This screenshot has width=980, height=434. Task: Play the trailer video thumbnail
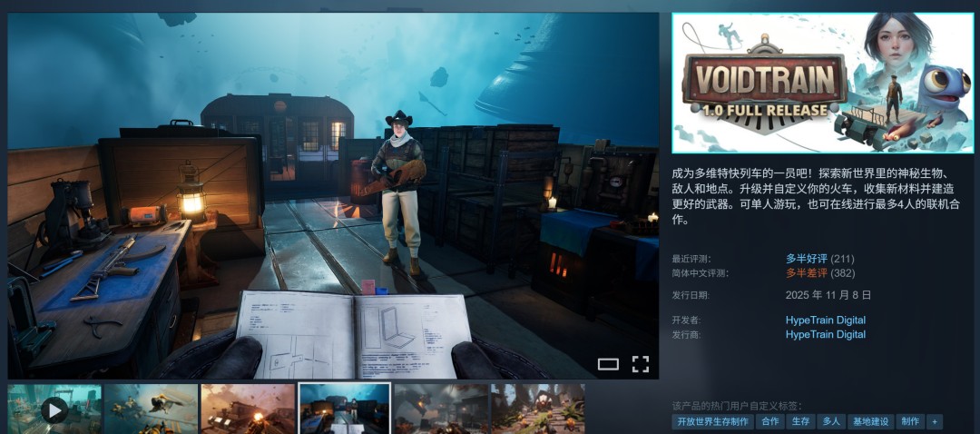point(54,409)
